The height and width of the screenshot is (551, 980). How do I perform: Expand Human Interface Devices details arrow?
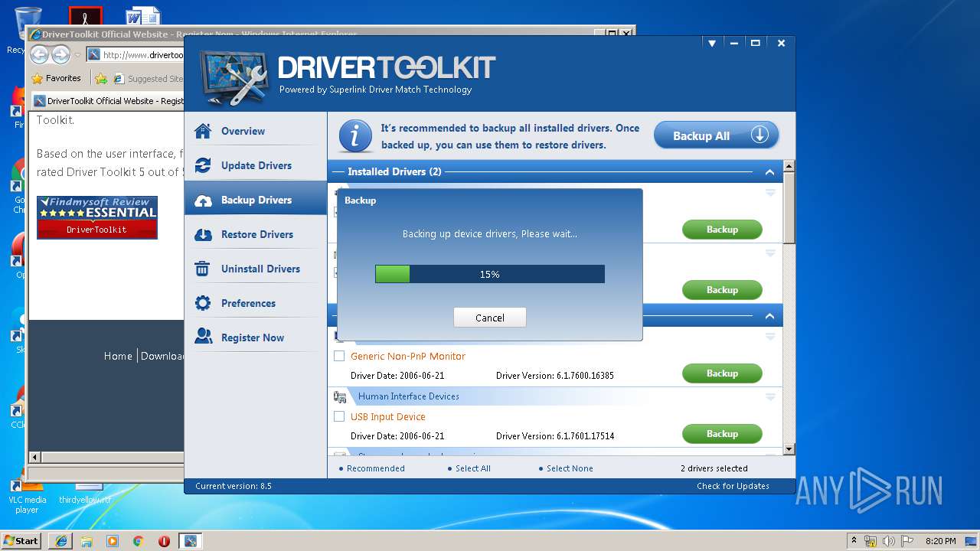point(770,397)
